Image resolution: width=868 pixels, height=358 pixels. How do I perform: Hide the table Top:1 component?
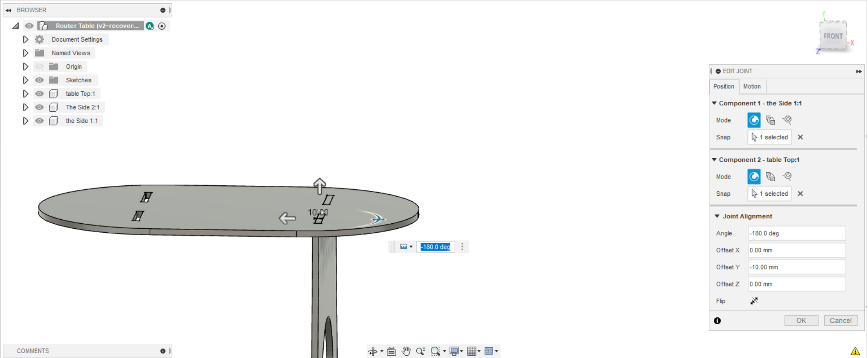click(x=39, y=94)
